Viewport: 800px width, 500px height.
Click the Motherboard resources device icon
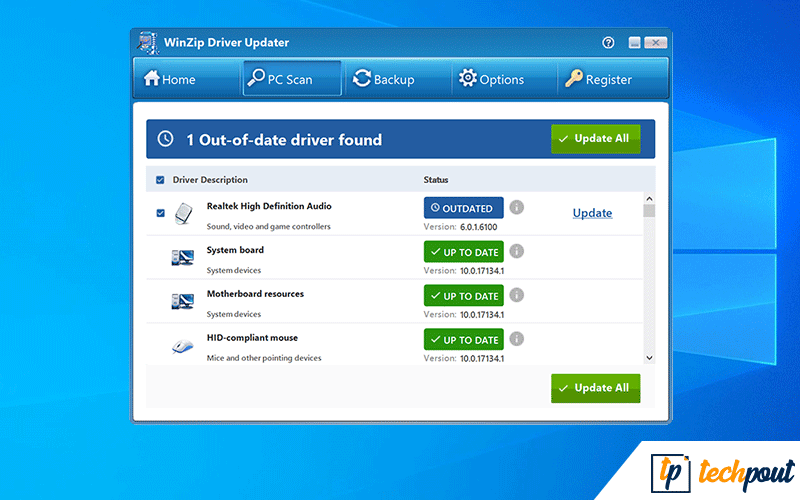(x=183, y=301)
